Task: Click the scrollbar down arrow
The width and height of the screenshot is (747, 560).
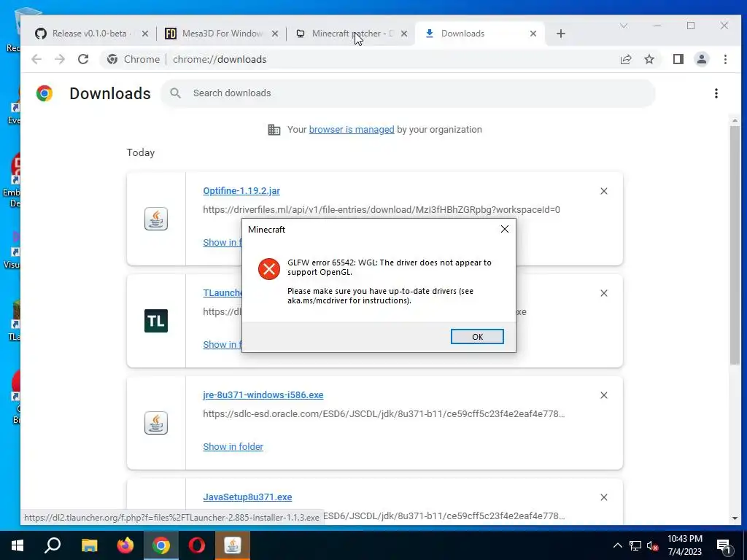Action: point(735,518)
